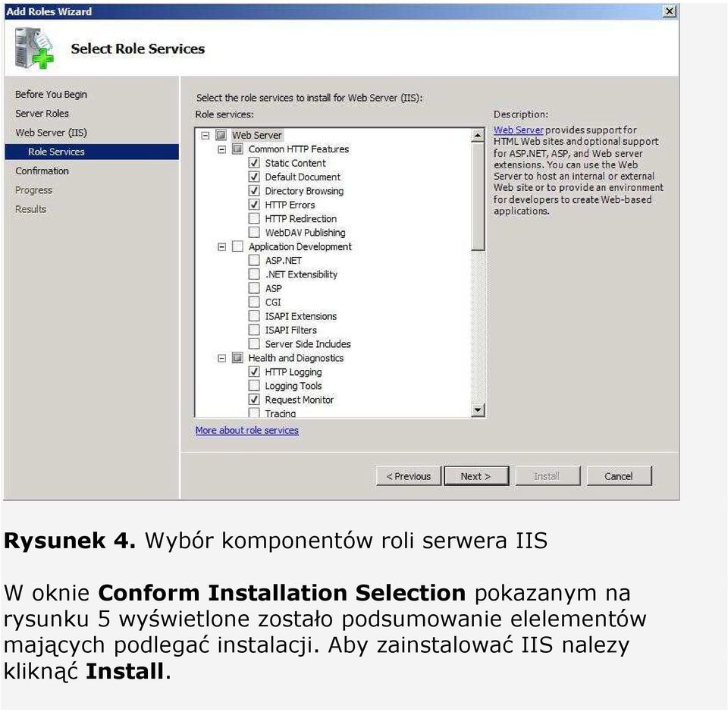Collapse the Common HTTP Features node
This screenshot has width=728, height=712.
pos(222,149)
